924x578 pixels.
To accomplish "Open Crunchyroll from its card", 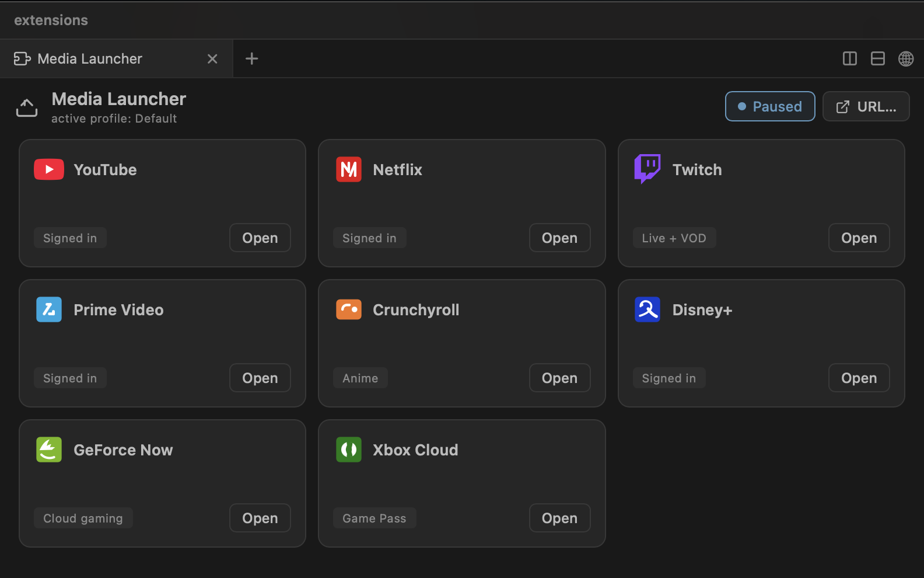I will (x=559, y=378).
